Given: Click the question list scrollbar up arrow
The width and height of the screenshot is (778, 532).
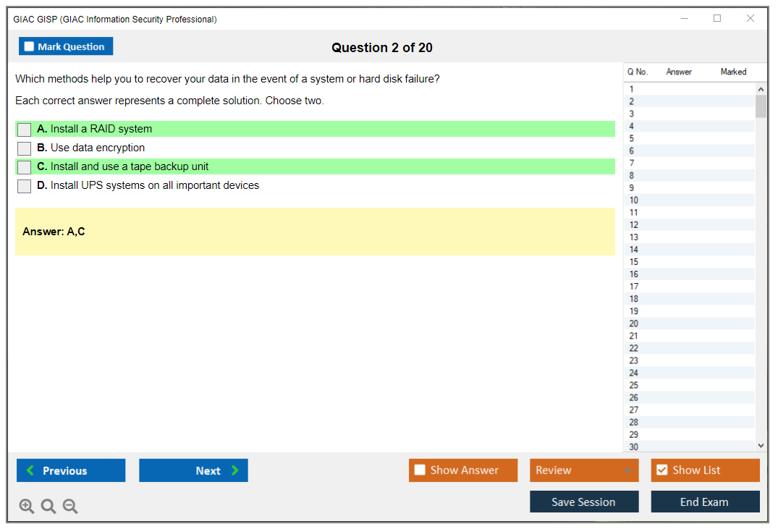Looking at the screenshot, I should point(761,88).
